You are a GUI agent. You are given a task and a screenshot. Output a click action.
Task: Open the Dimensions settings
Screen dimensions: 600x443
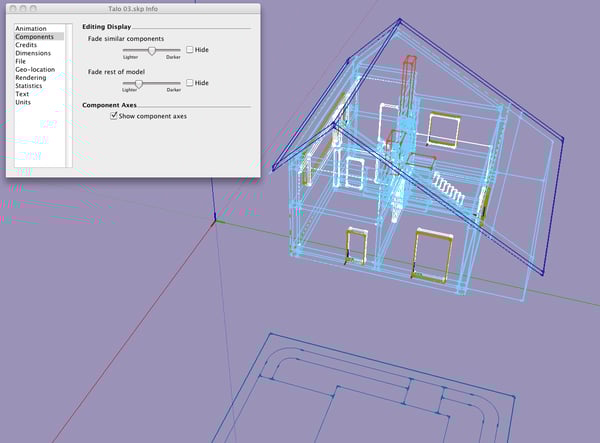click(33, 53)
